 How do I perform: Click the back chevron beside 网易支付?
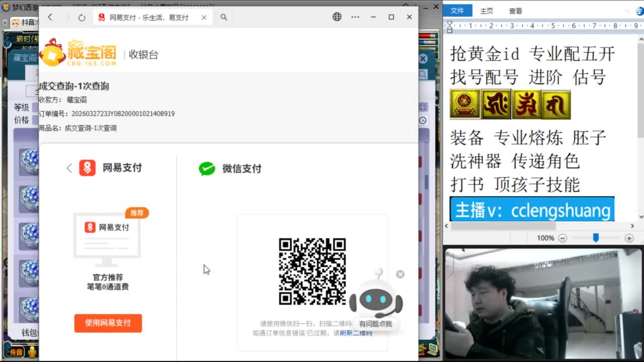69,168
